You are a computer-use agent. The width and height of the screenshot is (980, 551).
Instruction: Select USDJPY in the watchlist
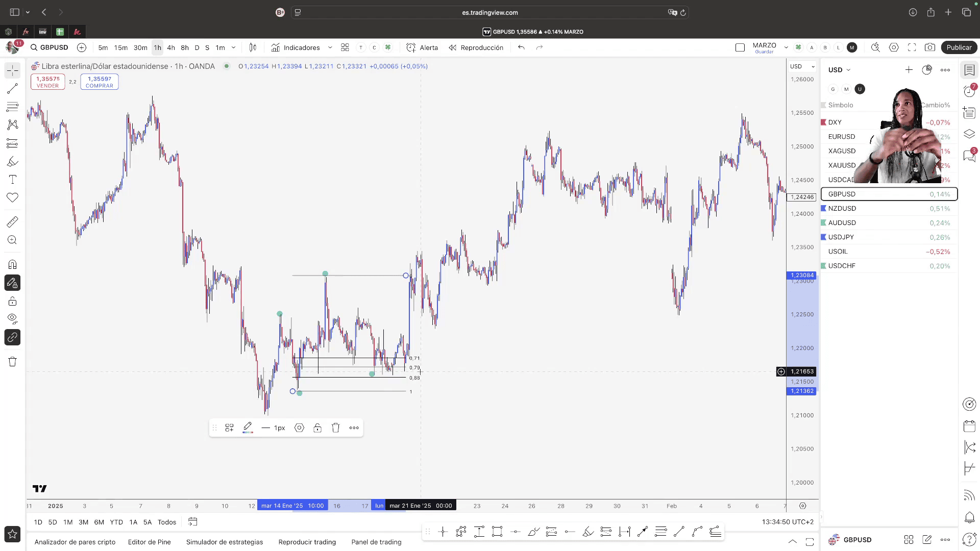click(x=841, y=237)
